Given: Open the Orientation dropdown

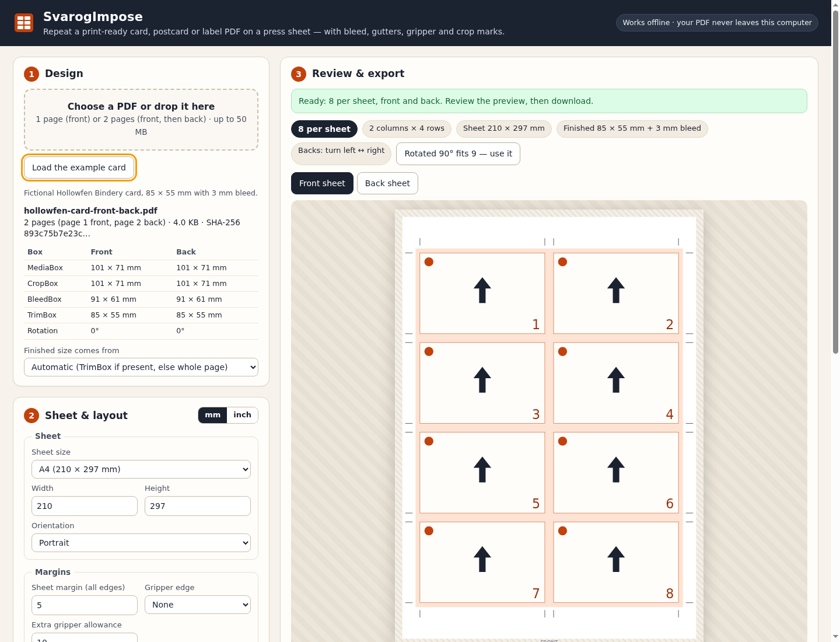Looking at the screenshot, I should pyautogui.click(x=141, y=543).
